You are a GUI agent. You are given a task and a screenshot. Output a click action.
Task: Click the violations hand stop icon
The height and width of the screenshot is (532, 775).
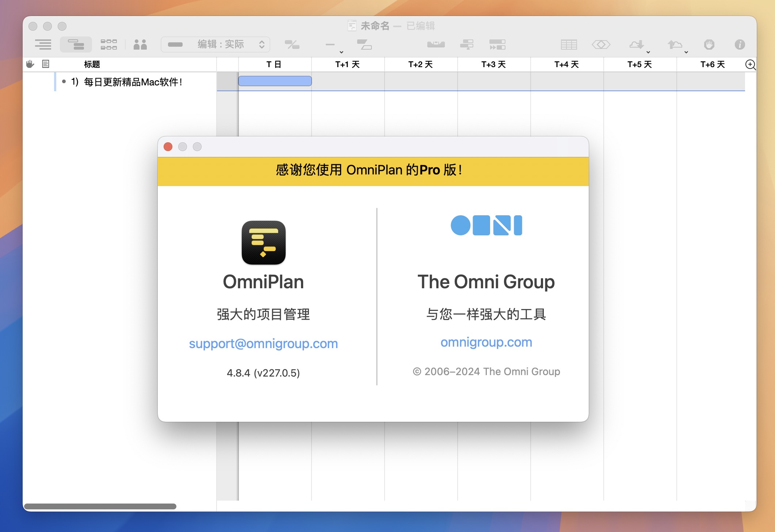click(x=709, y=45)
